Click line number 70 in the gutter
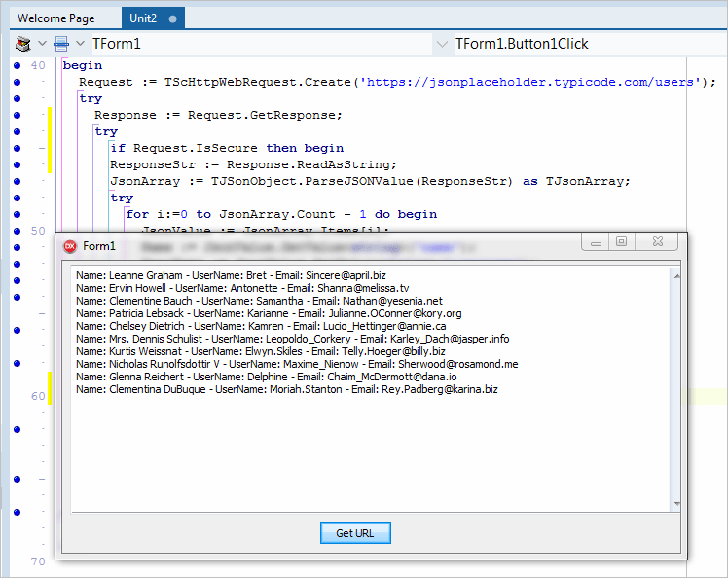The width and height of the screenshot is (728, 578). pos(38,561)
